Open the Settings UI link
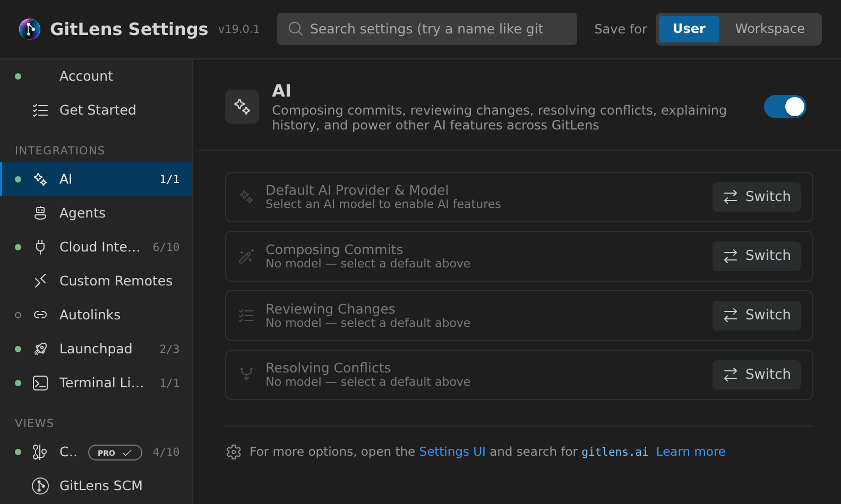 [x=452, y=451]
